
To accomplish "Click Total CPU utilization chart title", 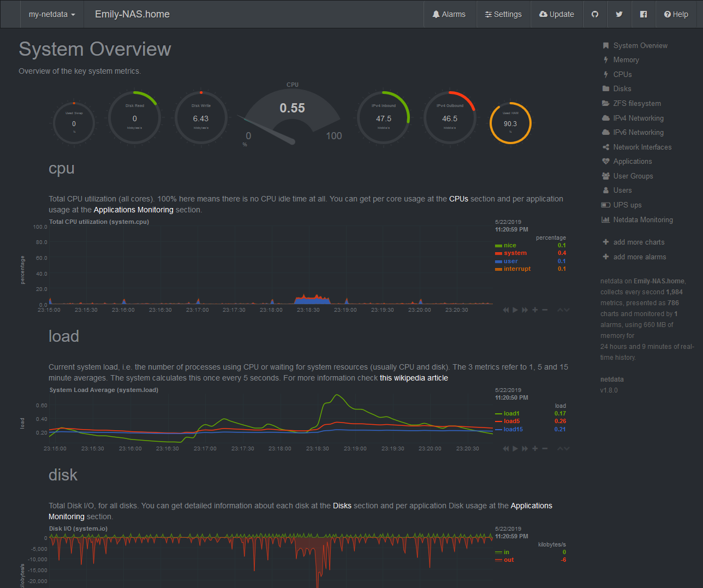I will (x=99, y=222).
